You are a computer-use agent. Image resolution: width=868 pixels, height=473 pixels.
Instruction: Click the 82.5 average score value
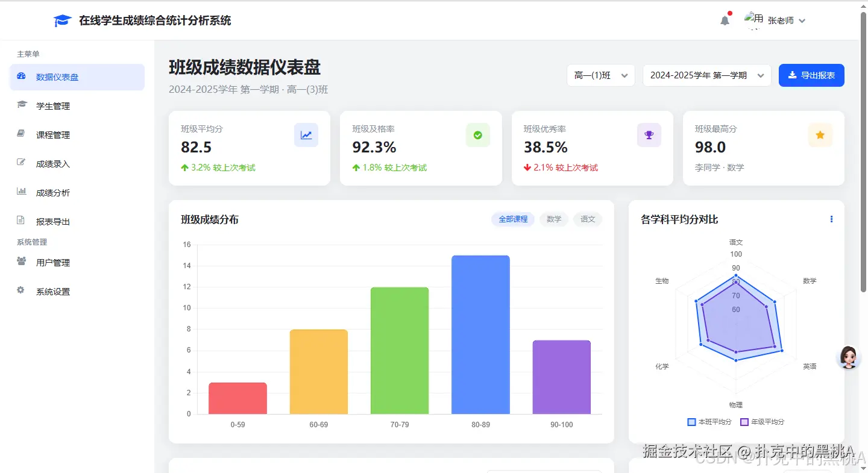click(196, 147)
